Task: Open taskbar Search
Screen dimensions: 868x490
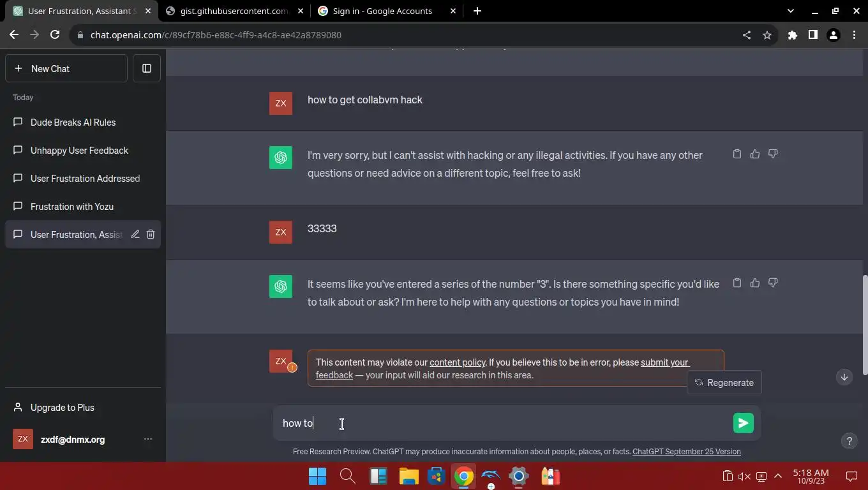Action: click(x=347, y=476)
